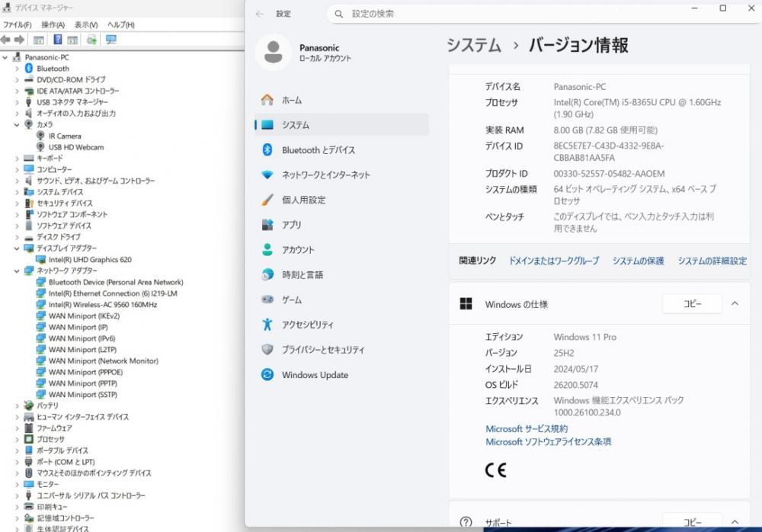The image size is (762, 532).
Task: Click the 印刷キュー icon in device tree
Action: [29, 507]
